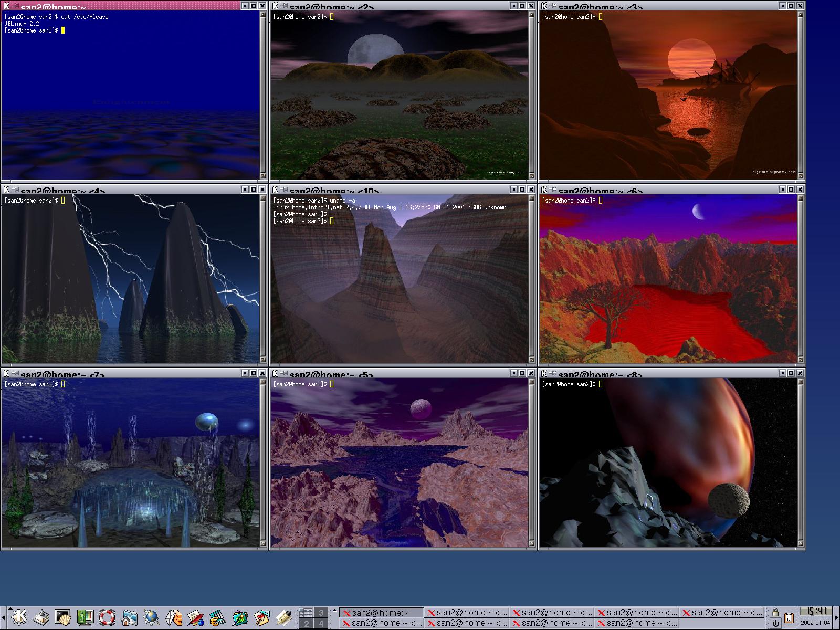
Task: Launch the terminal Konsole shell icon
Action: [64, 617]
